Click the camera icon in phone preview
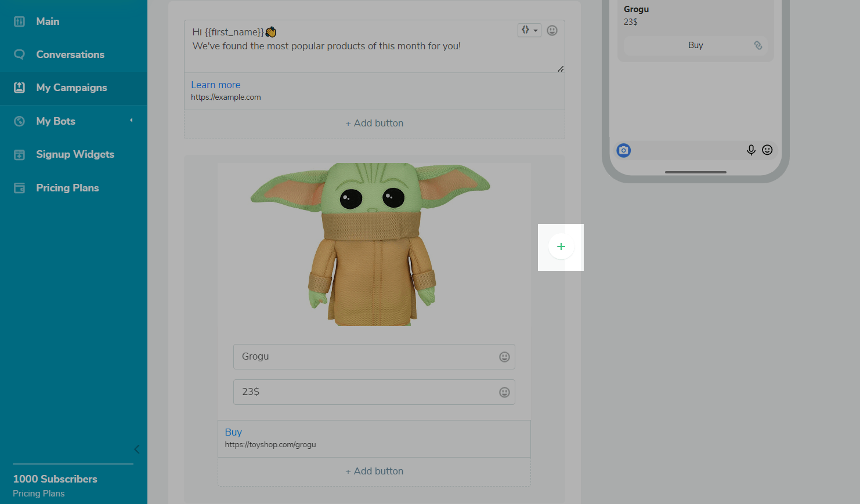 [623, 150]
